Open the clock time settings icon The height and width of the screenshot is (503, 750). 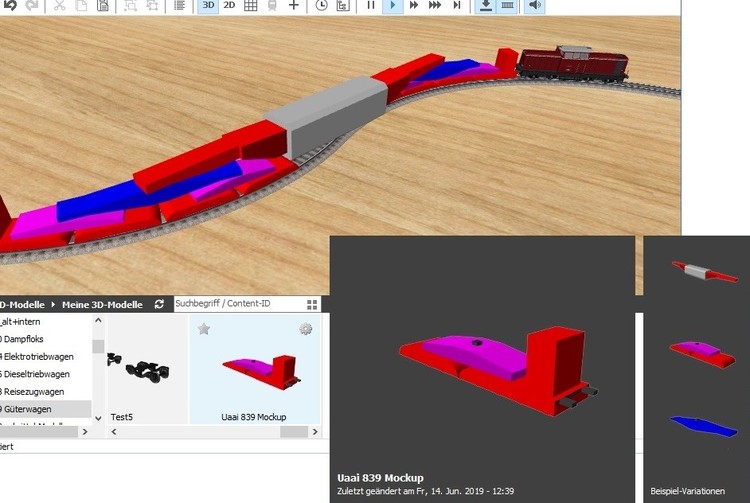(321, 6)
